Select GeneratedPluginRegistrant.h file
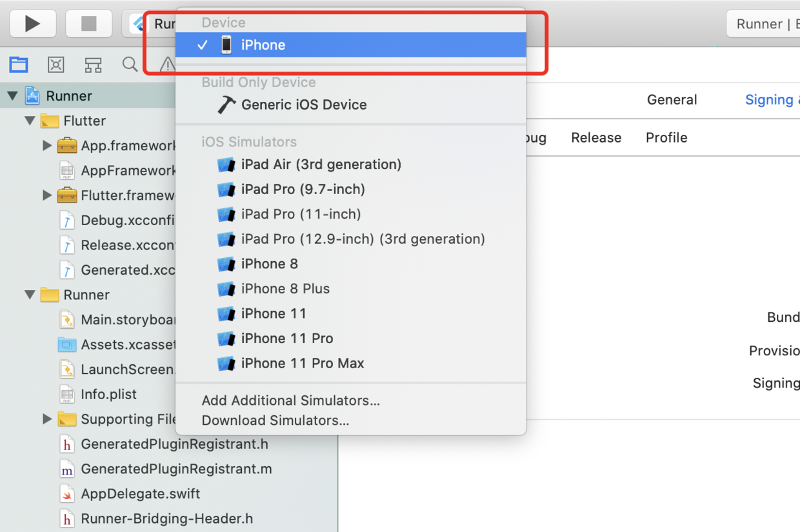Viewport: 800px width, 532px height. (163, 444)
